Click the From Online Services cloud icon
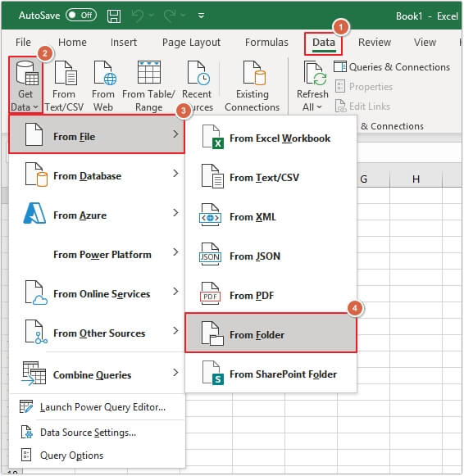 click(36, 292)
